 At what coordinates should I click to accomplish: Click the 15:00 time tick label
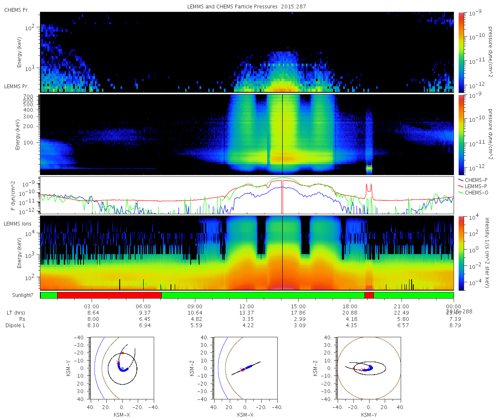[299, 306]
